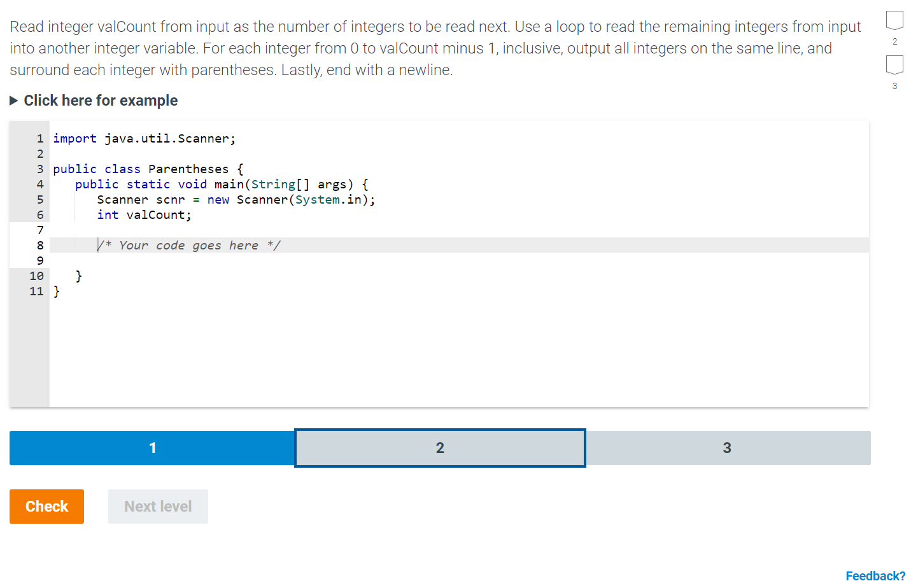Click the highlighted level 1 tab
Viewport: 918px width, 588px height.
[152, 448]
